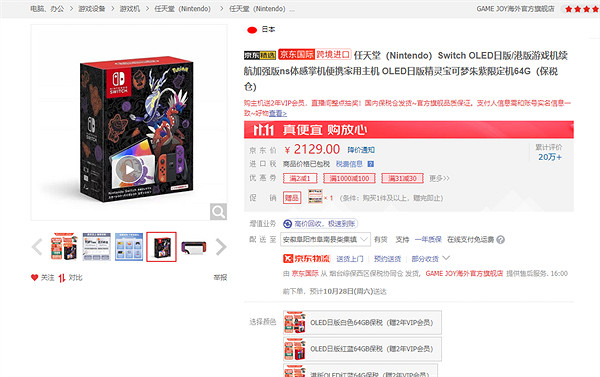Open 游戏设备 breadcrumb
Image resolution: width=600 pixels, height=377 pixels.
click(x=91, y=8)
